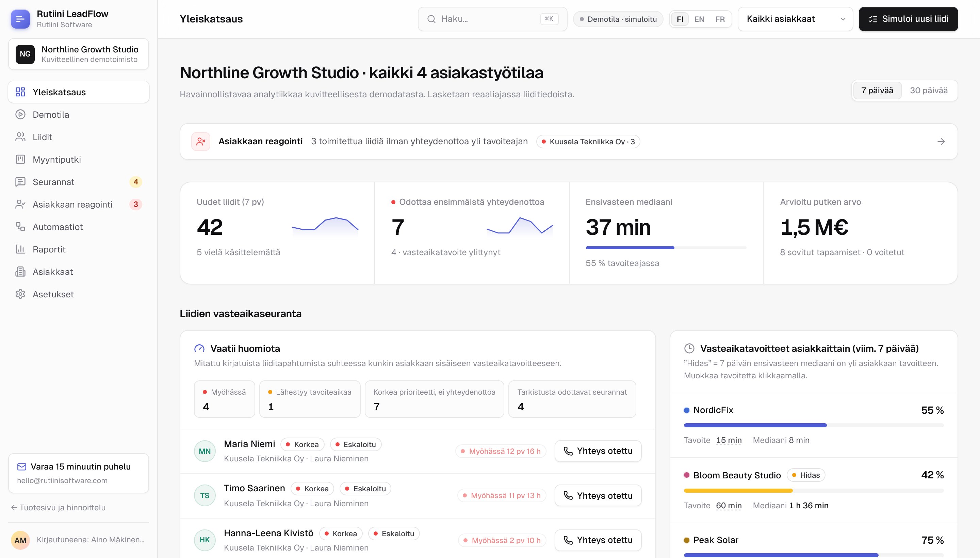Click the hello@rutiinisoftware.com email address
Image resolution: width=980 pixels, height=558 pixels.
62,480
